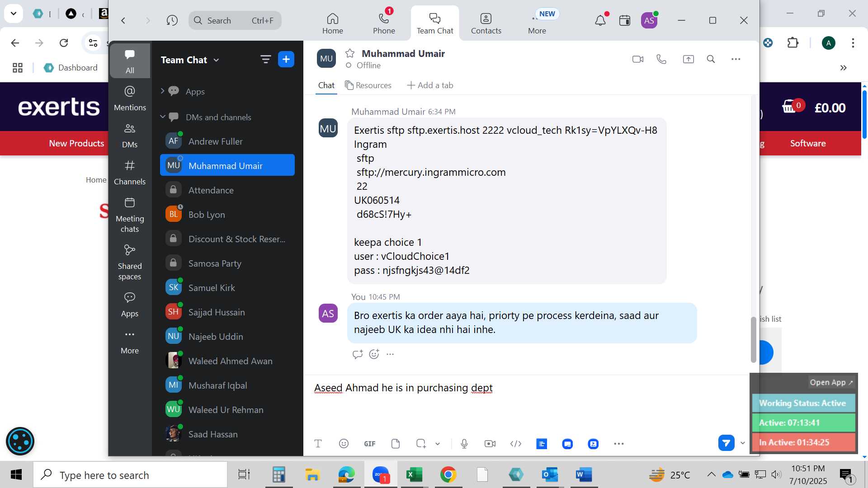The width and height of the screenshot is (868, 488).
Task: Create a new chat with plus button
Action: (x=286, y=59)
